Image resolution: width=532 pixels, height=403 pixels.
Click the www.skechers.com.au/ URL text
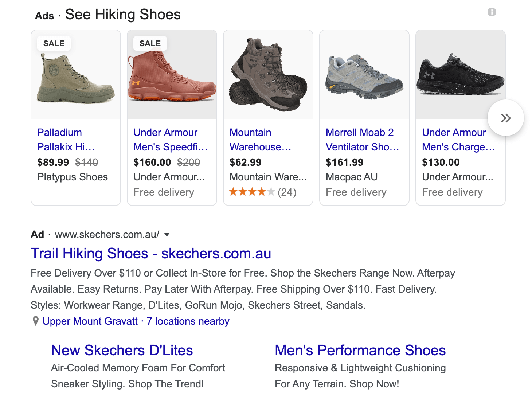107,235
